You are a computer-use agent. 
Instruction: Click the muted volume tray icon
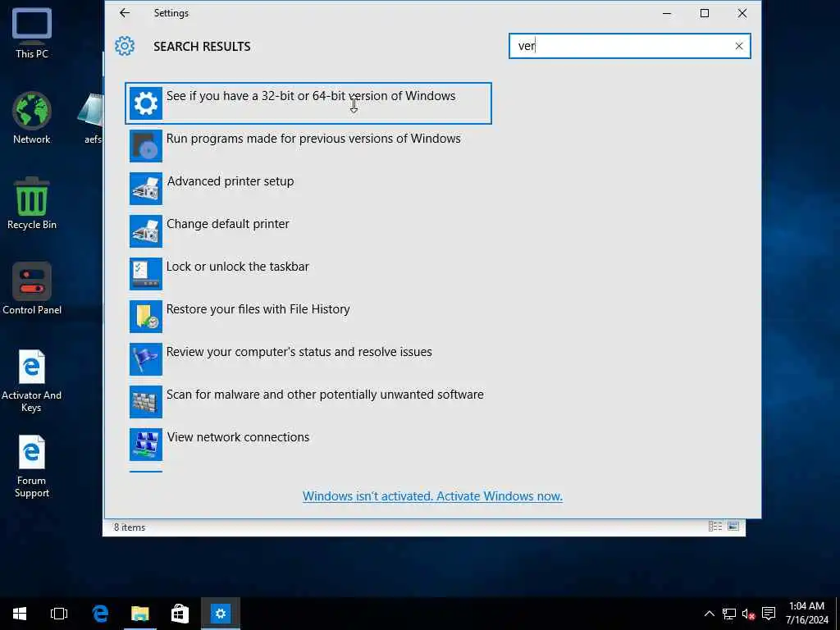(748, 614)
